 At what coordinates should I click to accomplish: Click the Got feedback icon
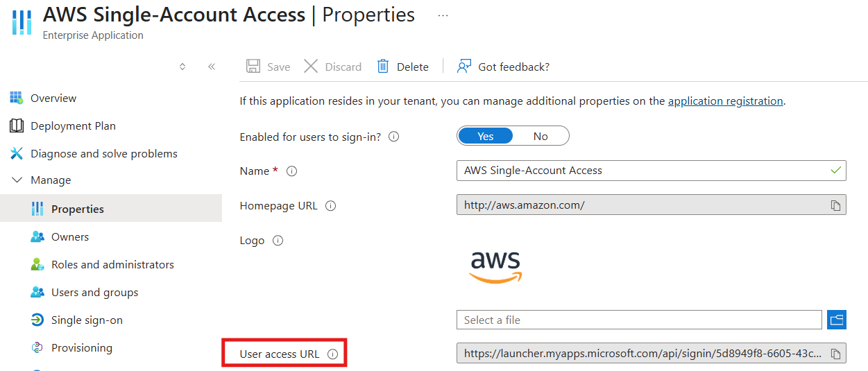coord(464,67)
